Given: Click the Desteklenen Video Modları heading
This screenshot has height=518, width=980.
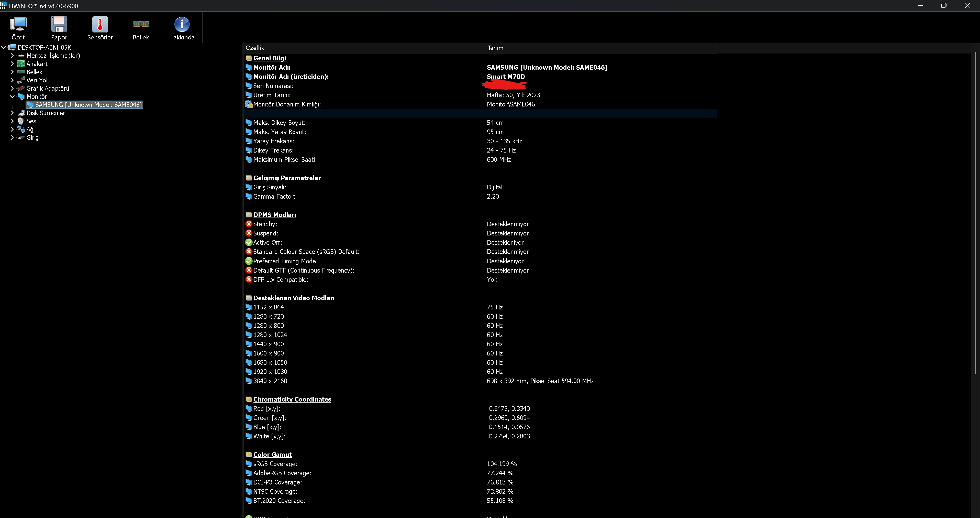Looking at the screenshot, I should [x=294, y=298].
